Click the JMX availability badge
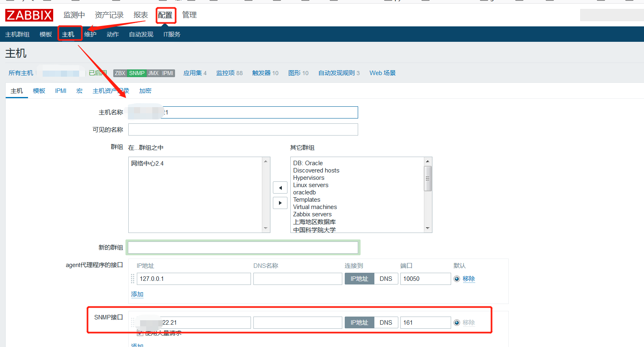644x347 pixels. (153, 73)
